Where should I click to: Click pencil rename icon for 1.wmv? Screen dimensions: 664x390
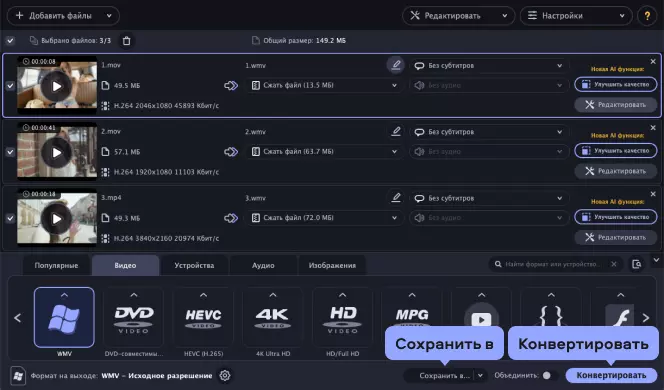396,65
